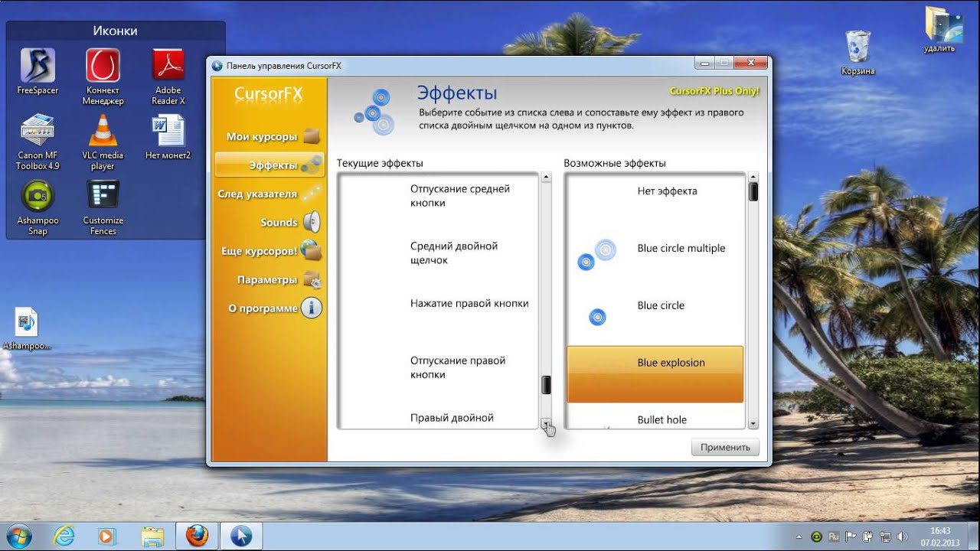The image size is (980, 551).
Task: Open File Explorer from taskbar
Action: pos(152,536)
